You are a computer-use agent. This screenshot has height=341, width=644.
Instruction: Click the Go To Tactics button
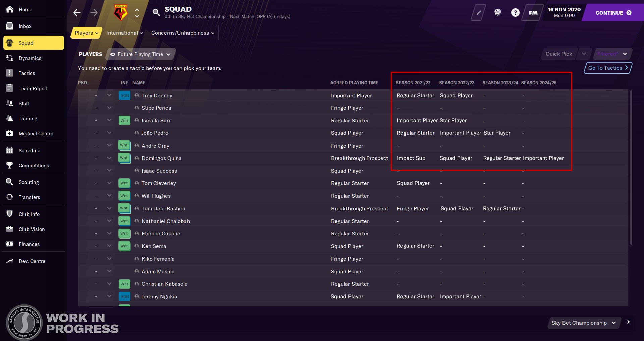coord(608,68)
